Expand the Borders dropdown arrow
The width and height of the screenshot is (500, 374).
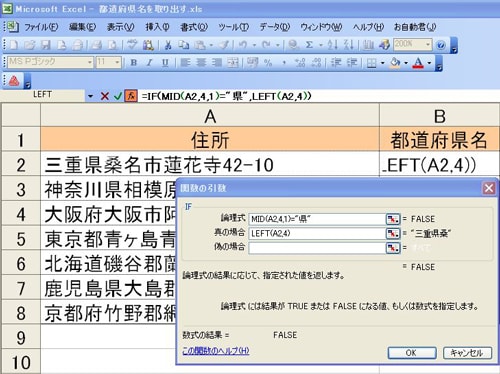pos(382,62)
